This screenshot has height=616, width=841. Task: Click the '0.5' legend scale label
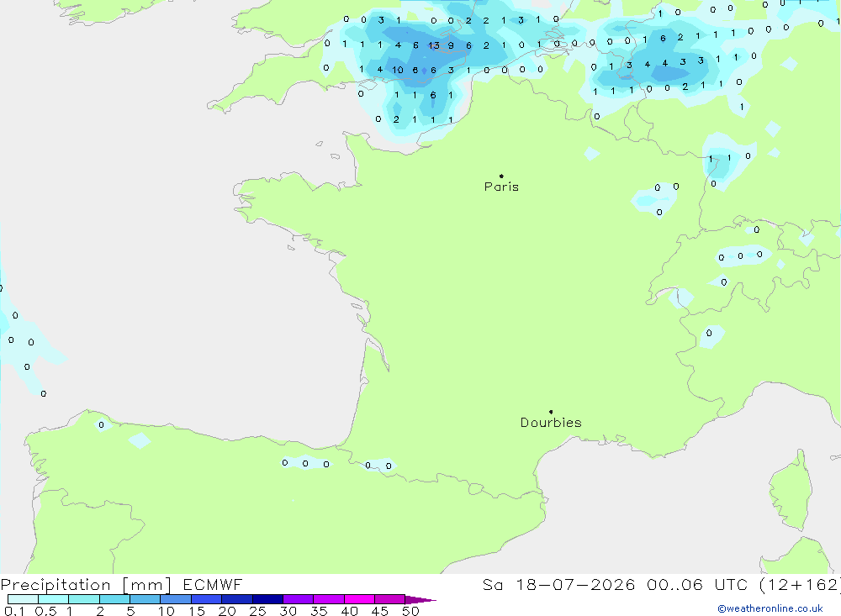coord(45,611)
